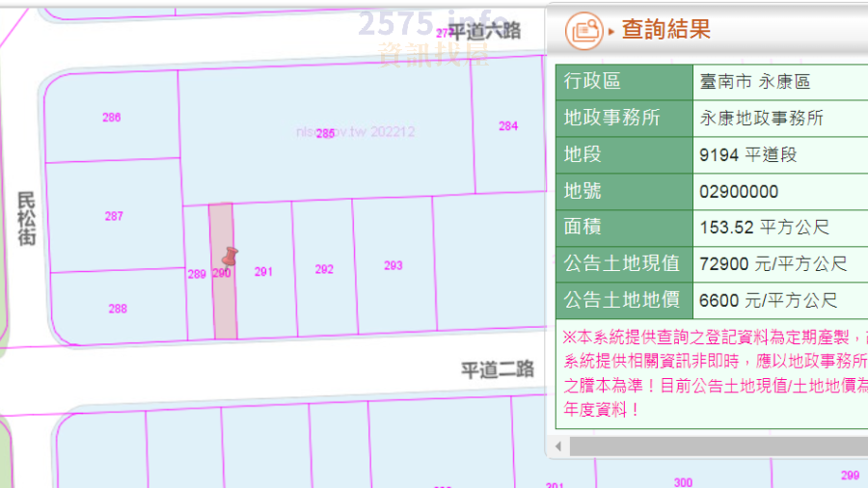This screenshot has height=488, width=868.
Task: Click the 公告土地現值 row label
Action: tap(622, 263)
